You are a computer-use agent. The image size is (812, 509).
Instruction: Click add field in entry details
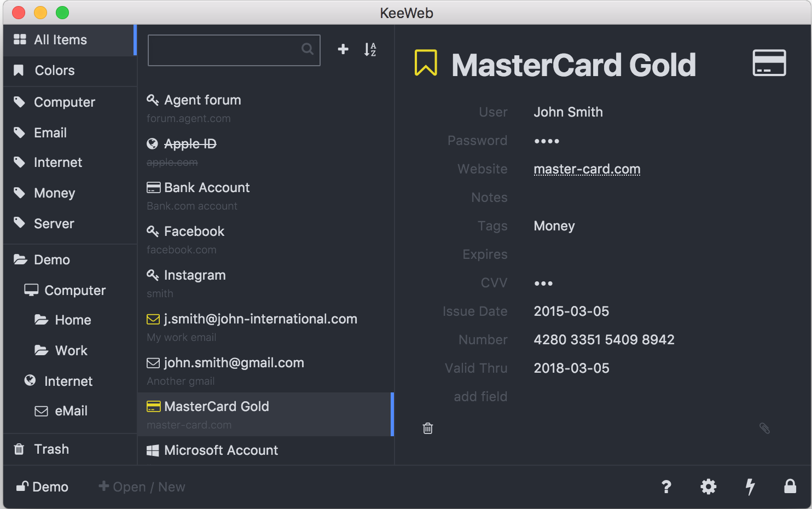pyautogui.click(x=480, y=397)
